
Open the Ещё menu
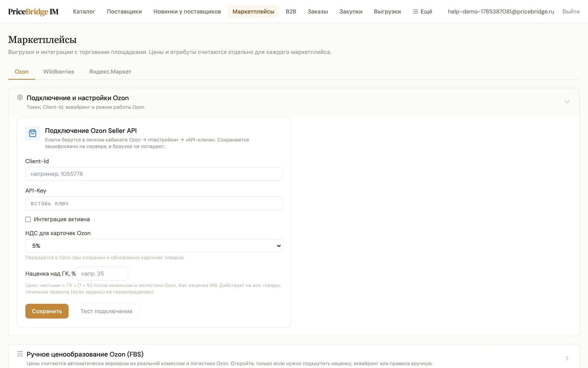(x=423, y=12)
